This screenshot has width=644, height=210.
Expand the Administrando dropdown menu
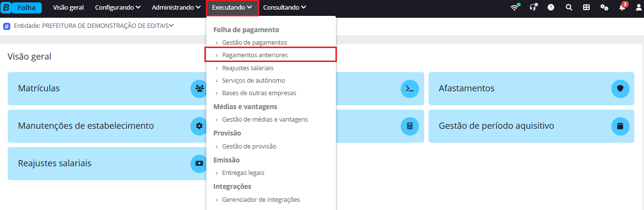(176, 8)
